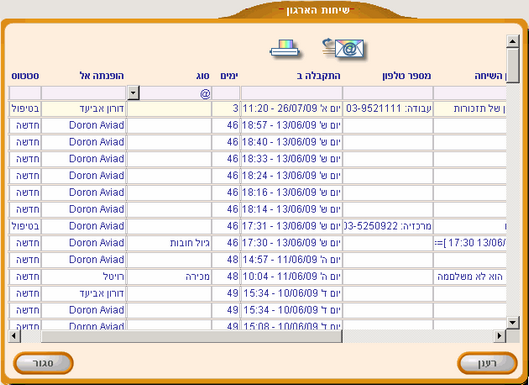Select Doron Aviad in the 18:57 row

coord(84,125)
